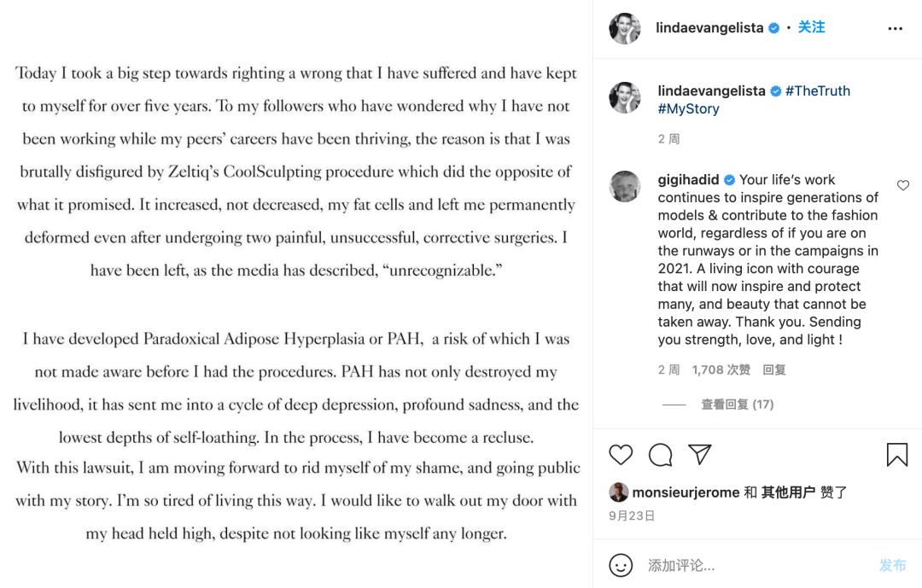Like gigihadid's comment with small heart
This screenshot has width=922, height=588.
(903, 185)
